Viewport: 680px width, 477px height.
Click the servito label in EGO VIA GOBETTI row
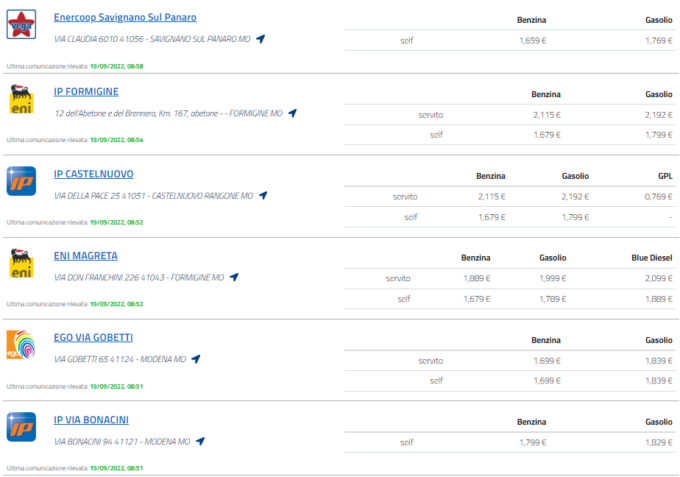[431, 361]
